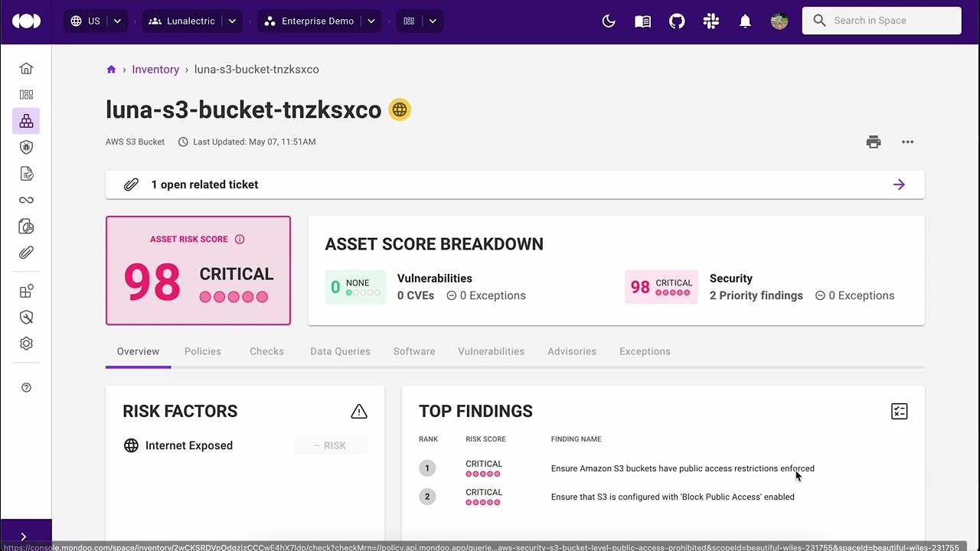Switch to the Data Queries tab
Viewport: 980px width, 551px height.
[340, 352]
